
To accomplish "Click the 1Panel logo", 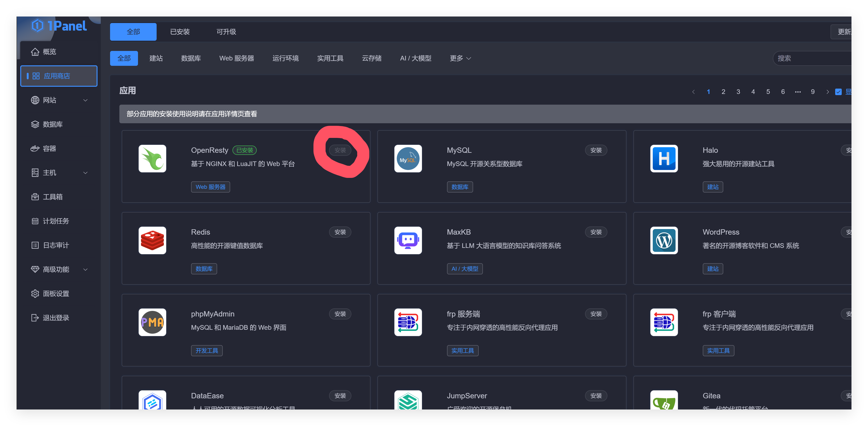I will [x=59, y=26].
